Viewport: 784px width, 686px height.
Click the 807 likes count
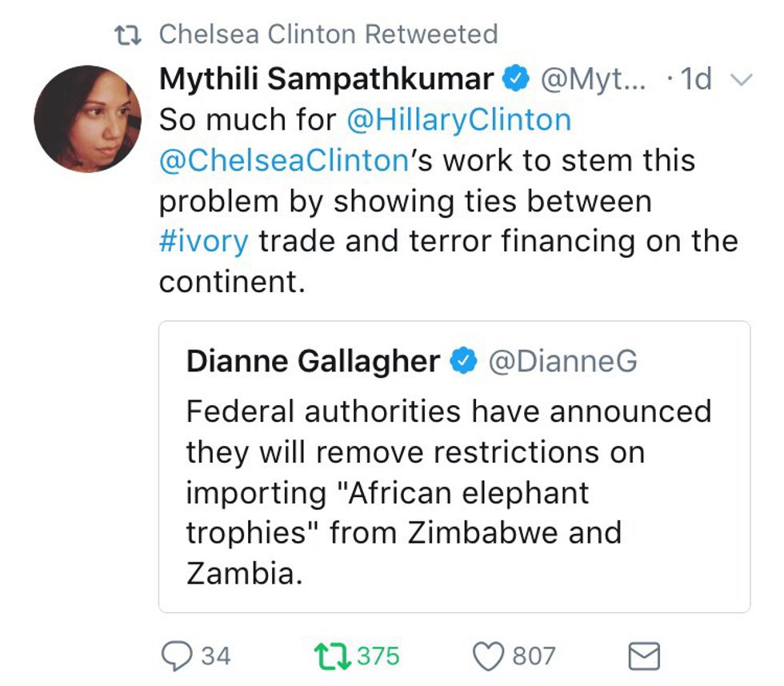pyautogui.click(x=534, y=656)
